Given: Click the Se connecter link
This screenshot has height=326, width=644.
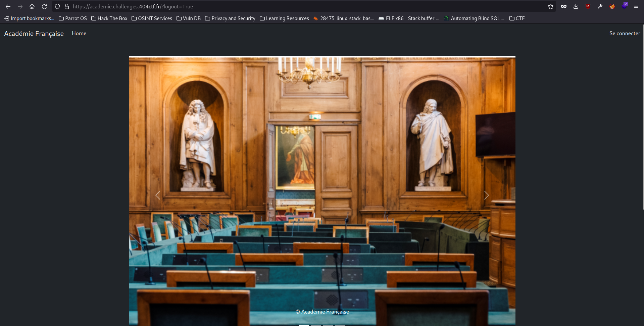Looking at the screenshot, I should 625,33.
